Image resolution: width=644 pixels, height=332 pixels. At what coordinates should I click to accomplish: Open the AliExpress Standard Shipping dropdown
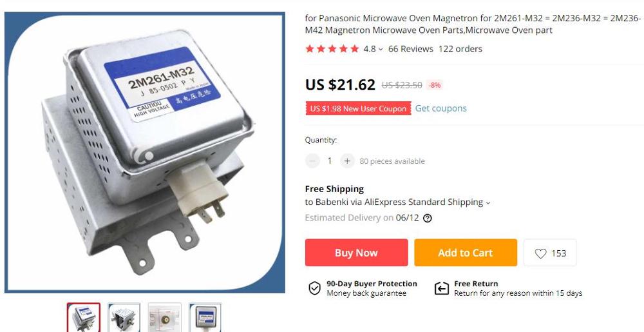[488, 202]
